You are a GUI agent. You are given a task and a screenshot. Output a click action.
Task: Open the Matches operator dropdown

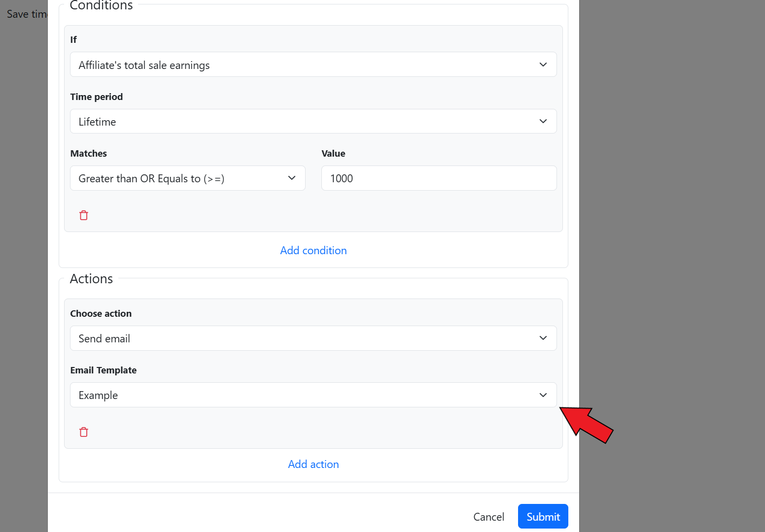tap(187, 178)
